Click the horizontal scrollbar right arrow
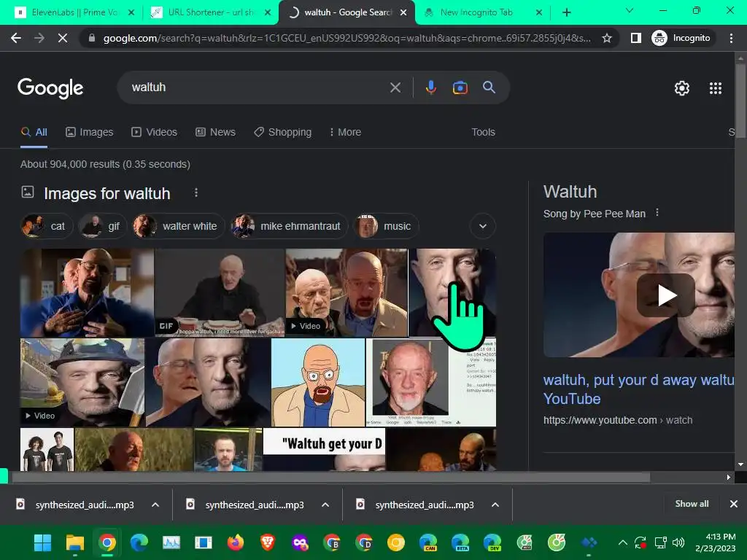747x560 pixels. 728,477
